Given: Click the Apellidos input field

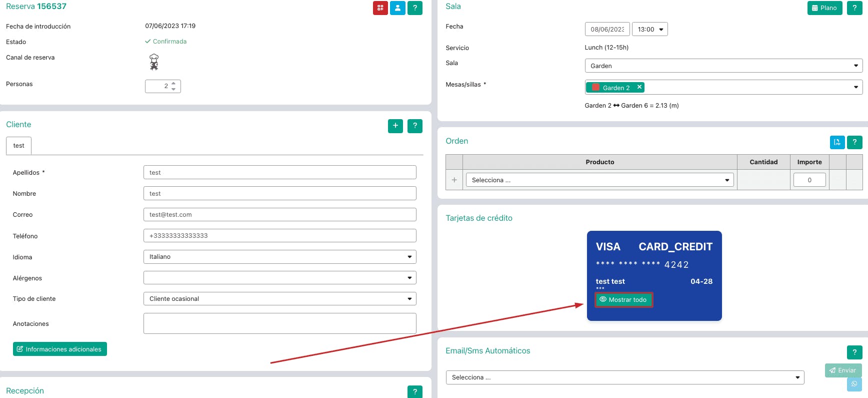Looking at the screenshot, I should click(x=279, y=172).
